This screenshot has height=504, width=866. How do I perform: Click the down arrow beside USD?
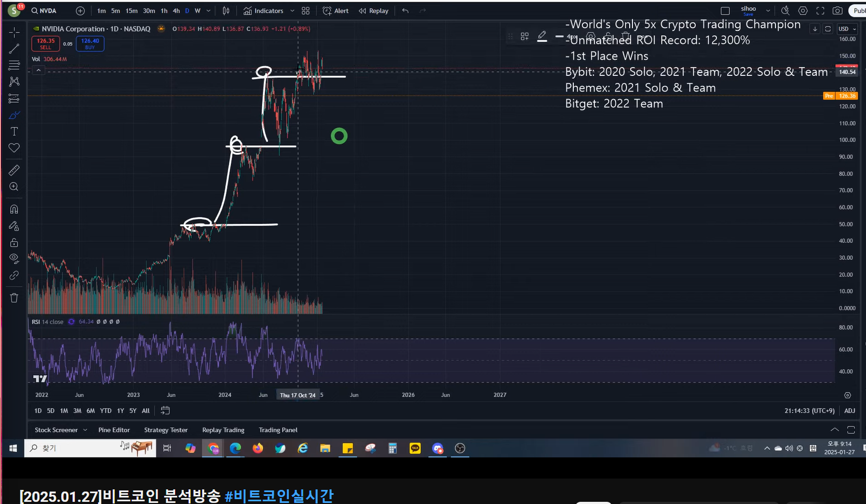coord(815,29)
